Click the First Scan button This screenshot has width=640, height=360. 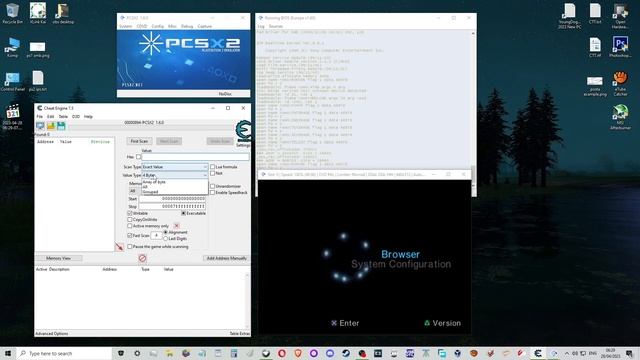coord(139,141)
